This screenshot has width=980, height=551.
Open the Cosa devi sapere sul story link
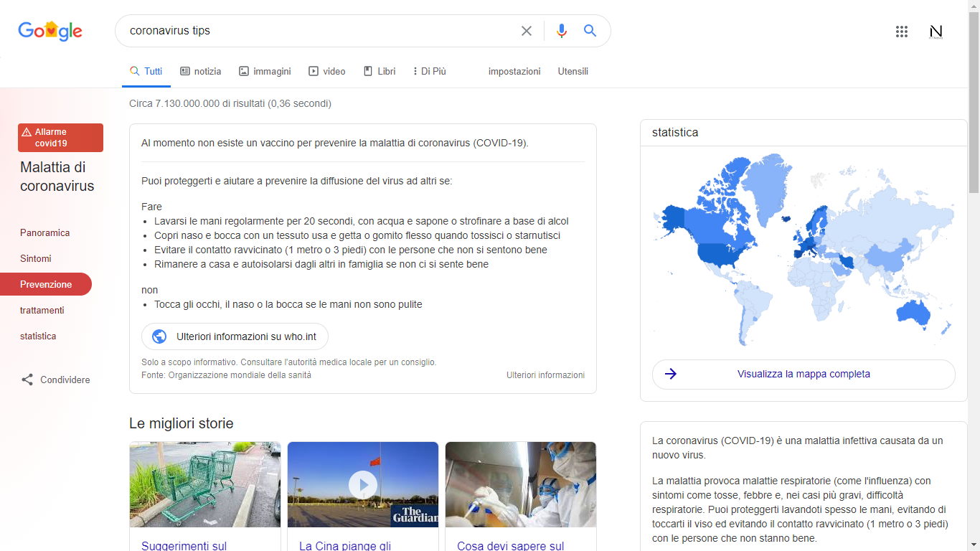pyautogui.click(x=511, y=546)
